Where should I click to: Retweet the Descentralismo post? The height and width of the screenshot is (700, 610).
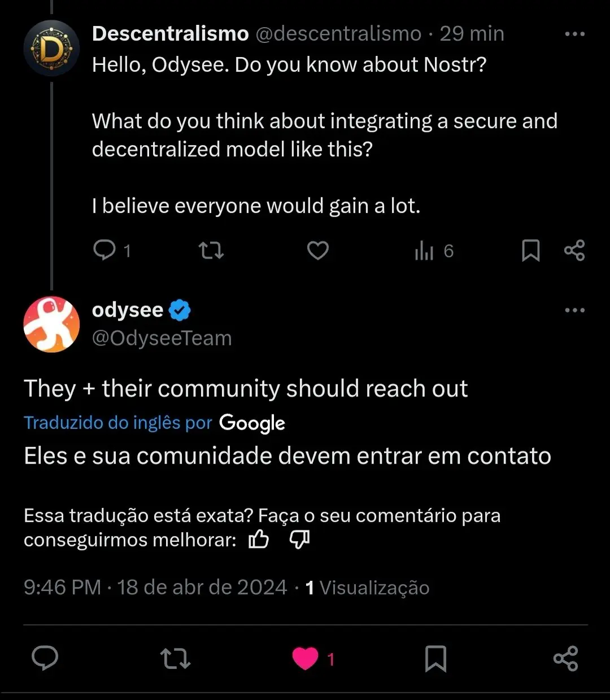[x=211, y=250]
